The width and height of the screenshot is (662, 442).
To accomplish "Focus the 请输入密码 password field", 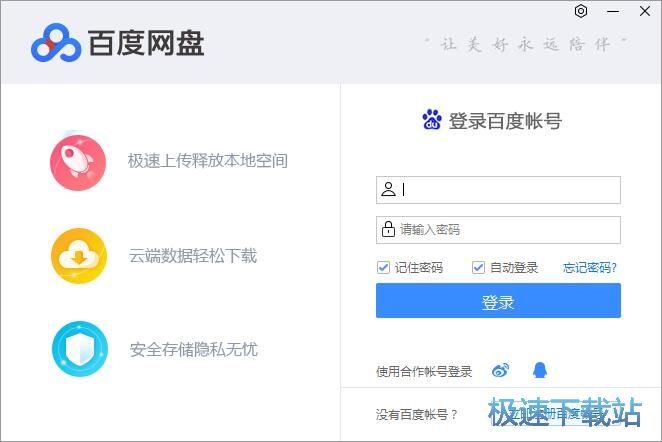I will (x=498, y=230).
